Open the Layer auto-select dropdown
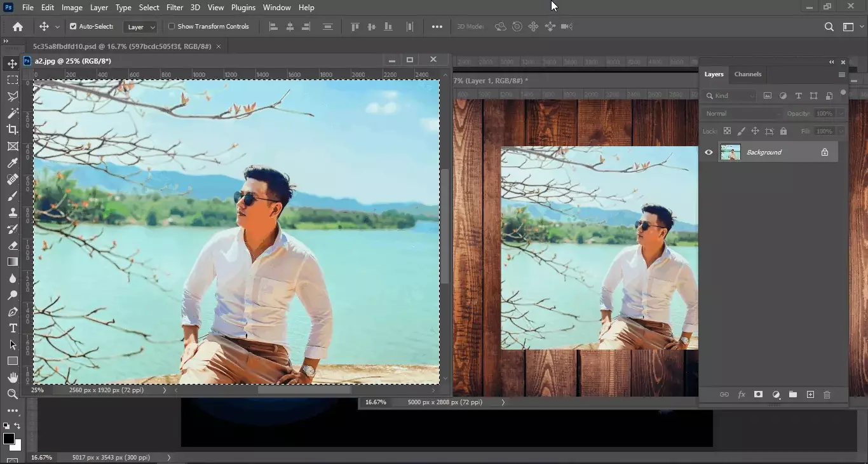 click(x=140, y=27)
